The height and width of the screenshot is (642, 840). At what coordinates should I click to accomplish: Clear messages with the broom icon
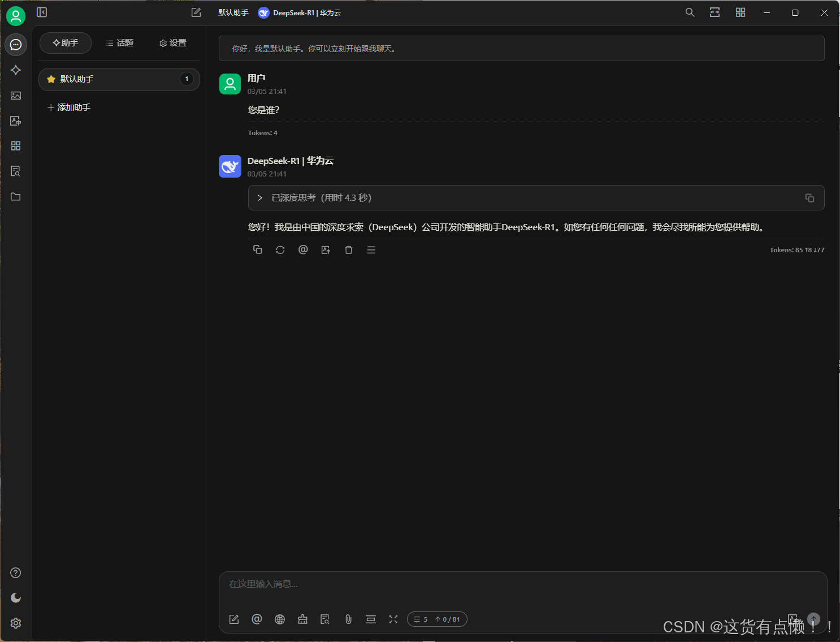pos(302,619)
